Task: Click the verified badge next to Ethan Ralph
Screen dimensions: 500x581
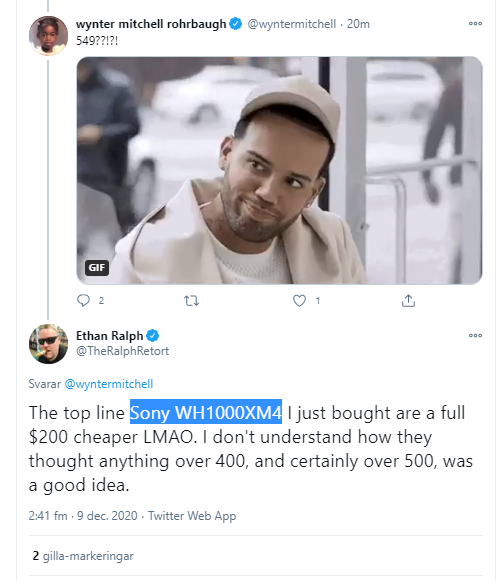Action: coord(152,336)
